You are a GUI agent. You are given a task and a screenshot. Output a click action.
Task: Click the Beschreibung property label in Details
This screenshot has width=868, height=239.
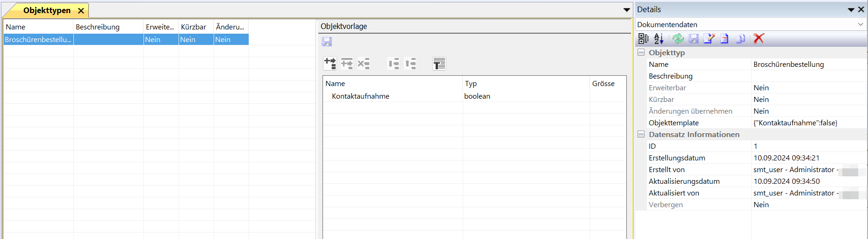click(x=671, y=76)
